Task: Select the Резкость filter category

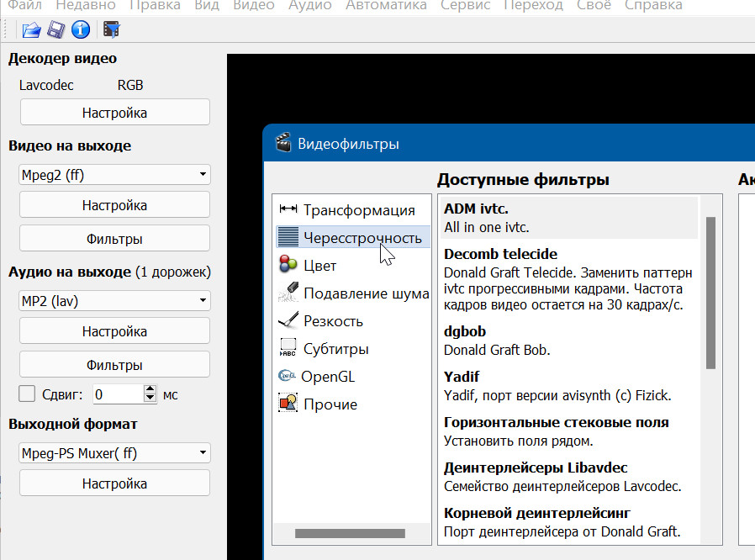Action: [333, 321]
